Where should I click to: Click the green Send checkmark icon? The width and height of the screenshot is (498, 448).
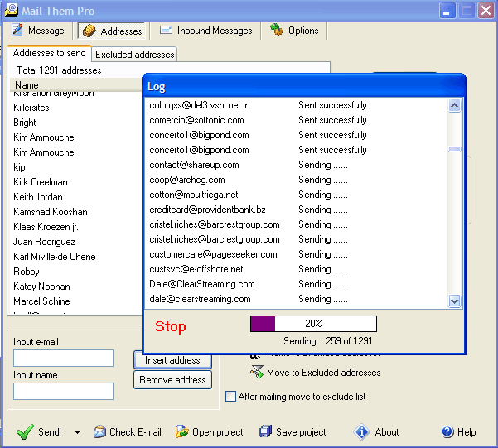click(25, 431)
